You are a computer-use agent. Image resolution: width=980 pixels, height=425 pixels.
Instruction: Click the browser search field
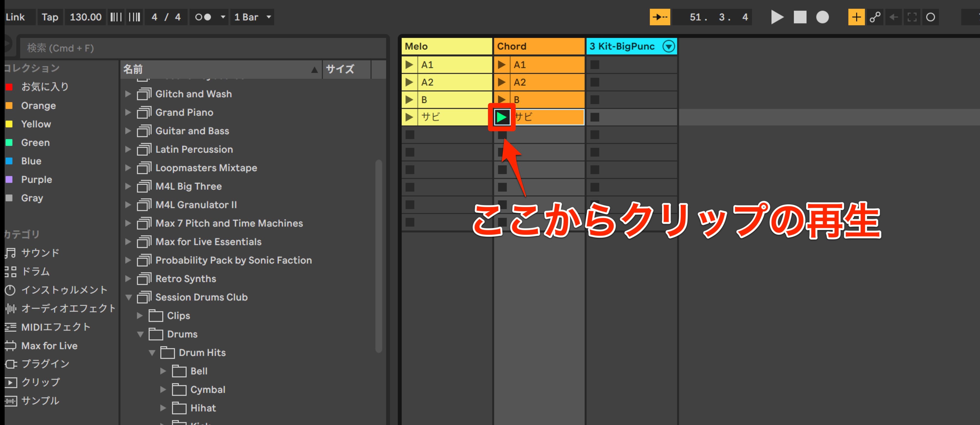pyautogui.click(x=203, y=48)
